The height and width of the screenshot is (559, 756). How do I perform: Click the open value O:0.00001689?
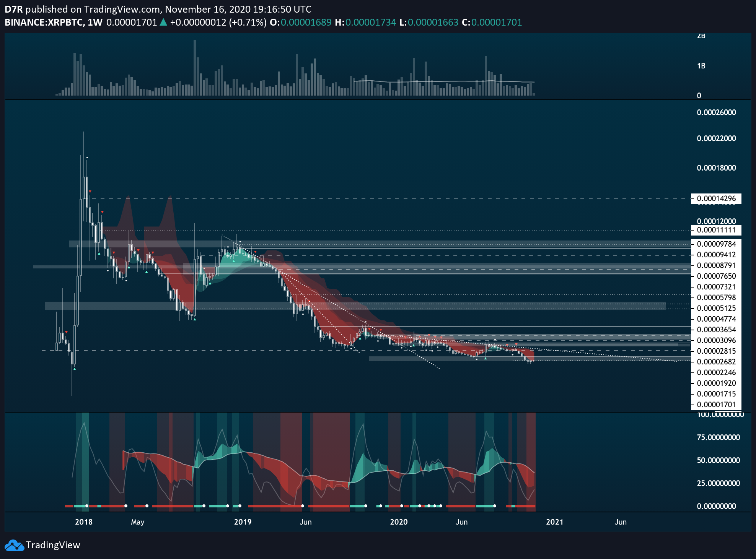click(301, 22)
